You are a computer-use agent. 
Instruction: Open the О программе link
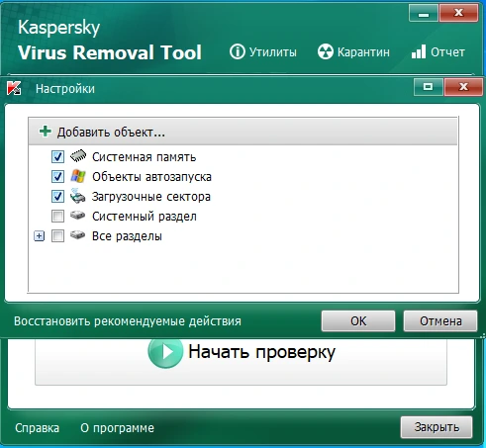(x=117, y=428)
